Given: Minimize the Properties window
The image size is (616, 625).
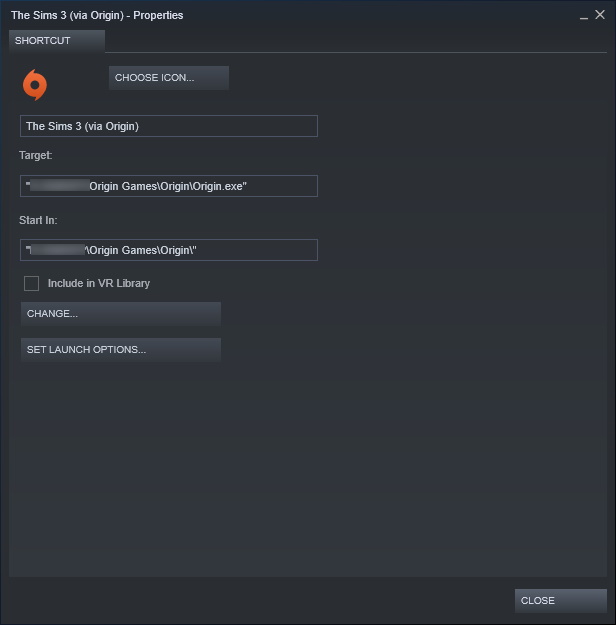Looking at the screenshot, I should (584, 16).
